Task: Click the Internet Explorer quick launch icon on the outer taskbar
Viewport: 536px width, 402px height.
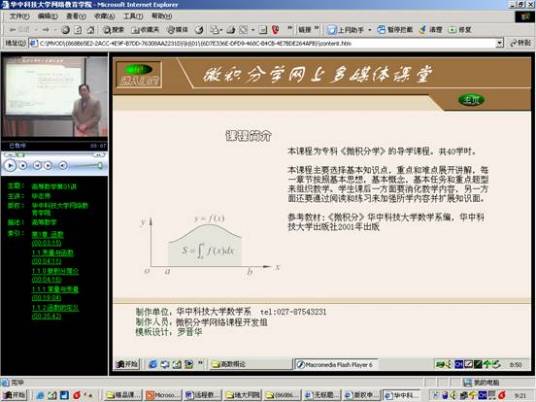Action: [40, 396]
